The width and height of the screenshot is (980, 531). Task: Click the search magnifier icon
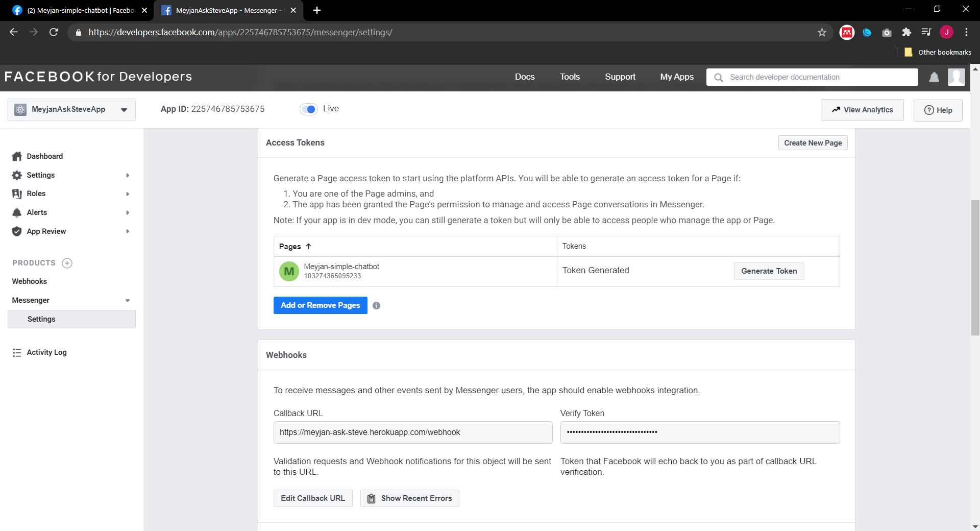(718, 77)
